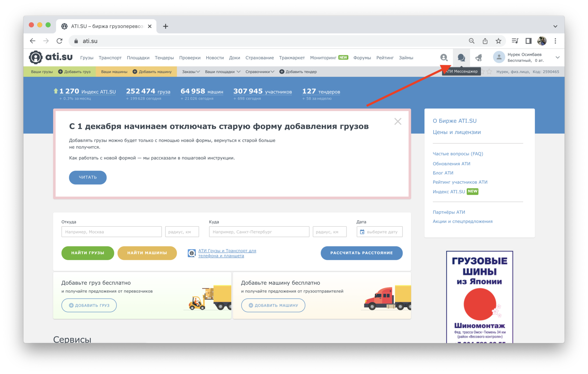Click the browser address bar URL
This screenshot has width=588, height=374.
90,41
